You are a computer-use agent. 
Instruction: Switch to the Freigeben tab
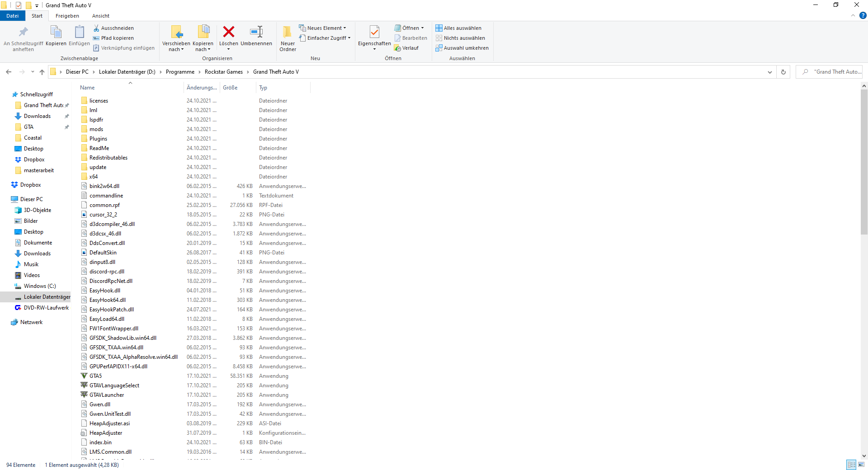[x=67, y=16]
